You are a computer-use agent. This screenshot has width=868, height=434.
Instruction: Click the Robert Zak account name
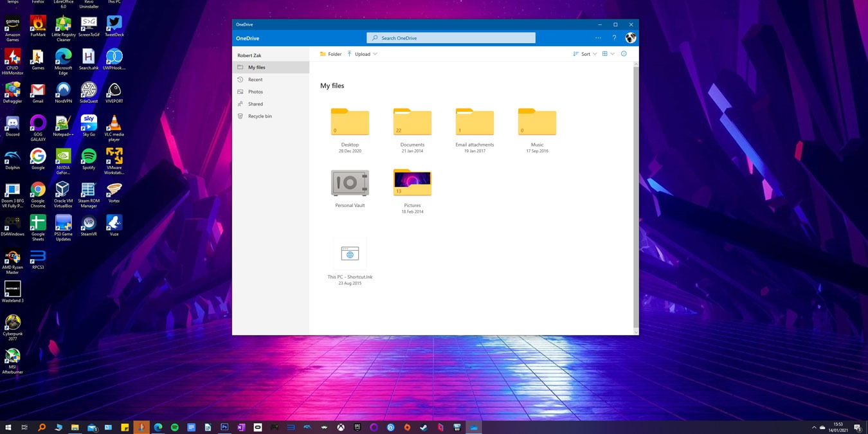click(249, 55)
